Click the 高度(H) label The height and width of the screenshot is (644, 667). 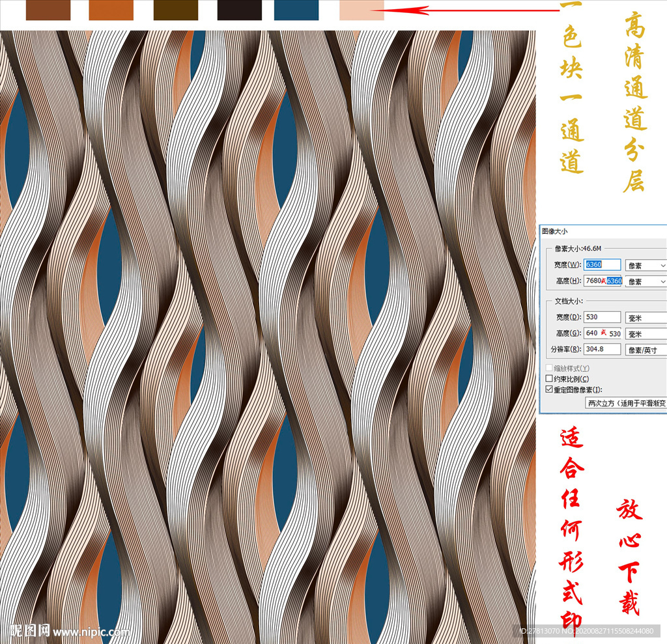point(569,281)
